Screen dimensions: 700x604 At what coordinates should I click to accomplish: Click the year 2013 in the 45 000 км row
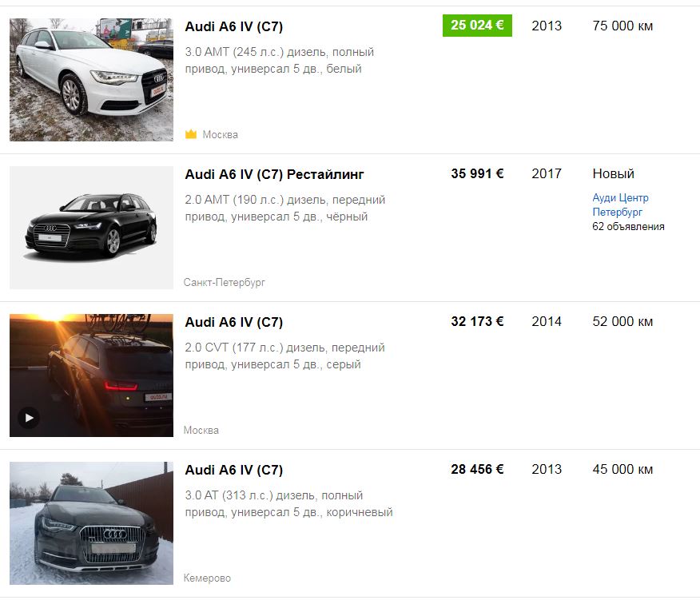547,469
